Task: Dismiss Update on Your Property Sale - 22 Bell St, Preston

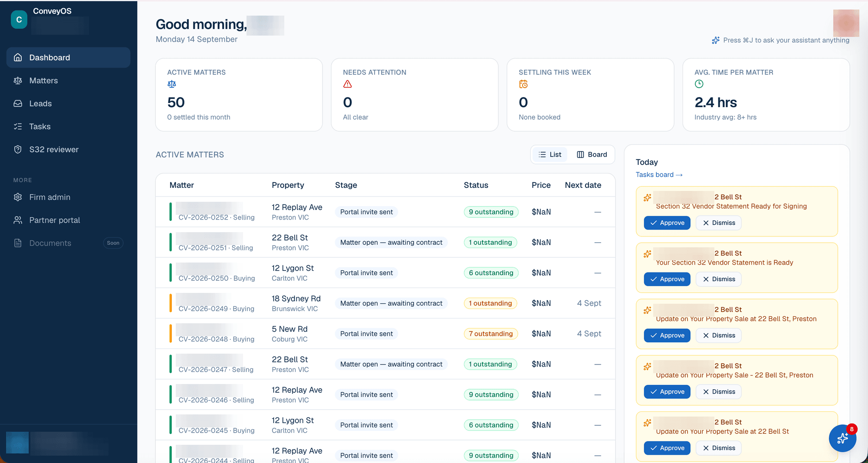Action: pos(719,392)
